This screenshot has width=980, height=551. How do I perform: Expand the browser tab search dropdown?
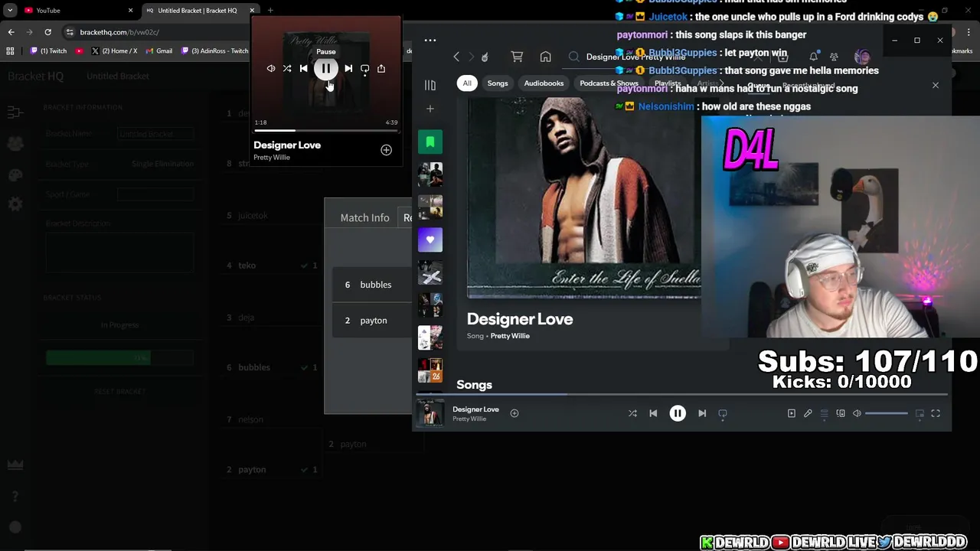[10, 11]
